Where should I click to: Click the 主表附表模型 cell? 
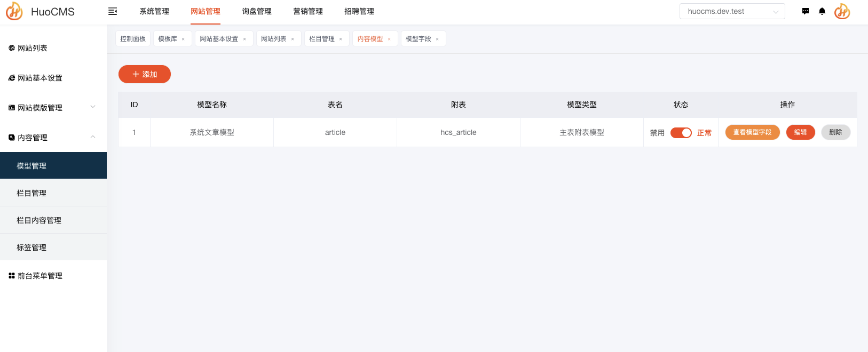pos(582,132)
